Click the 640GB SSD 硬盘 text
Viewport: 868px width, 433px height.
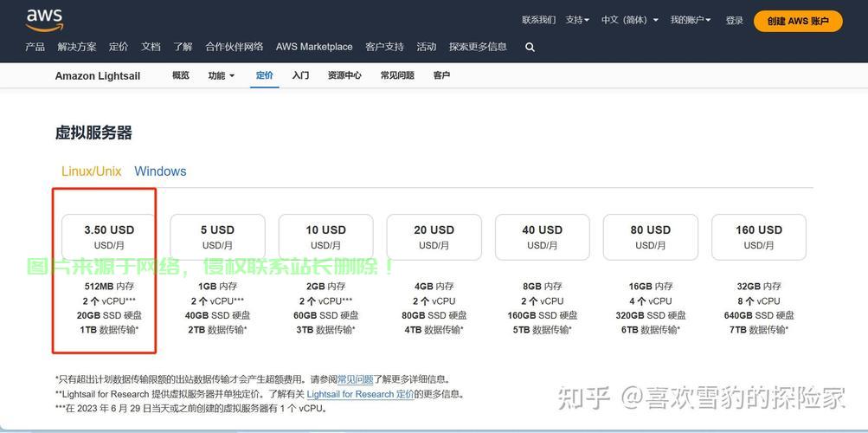pos(759,315)
